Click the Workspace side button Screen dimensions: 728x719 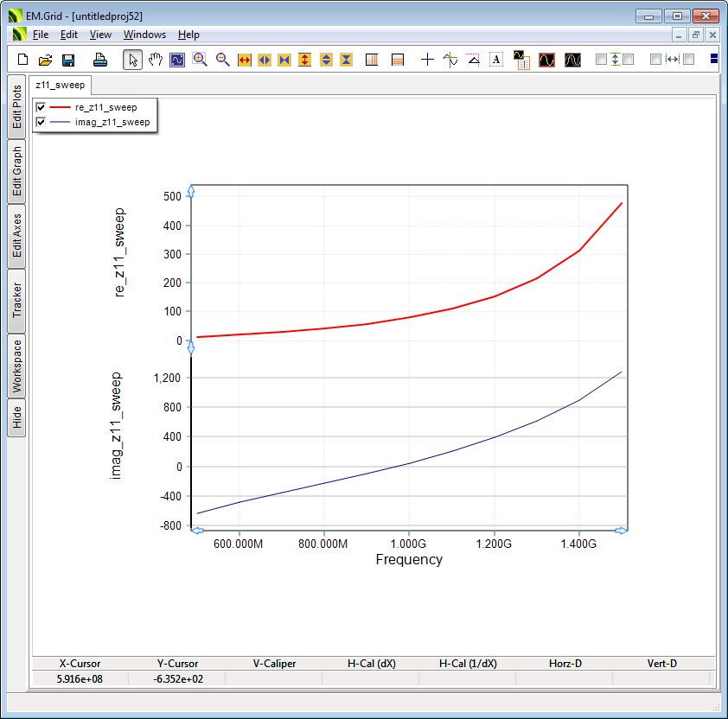point(16,366)
